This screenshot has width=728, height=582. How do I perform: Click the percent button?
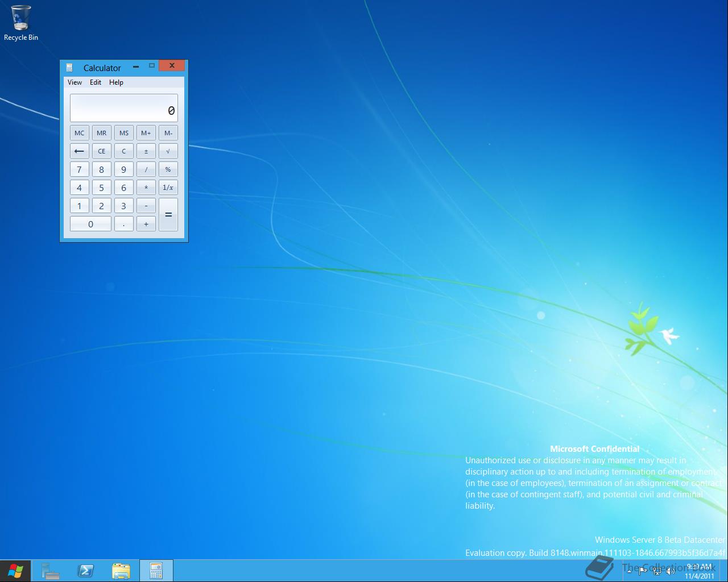(168, 169)
